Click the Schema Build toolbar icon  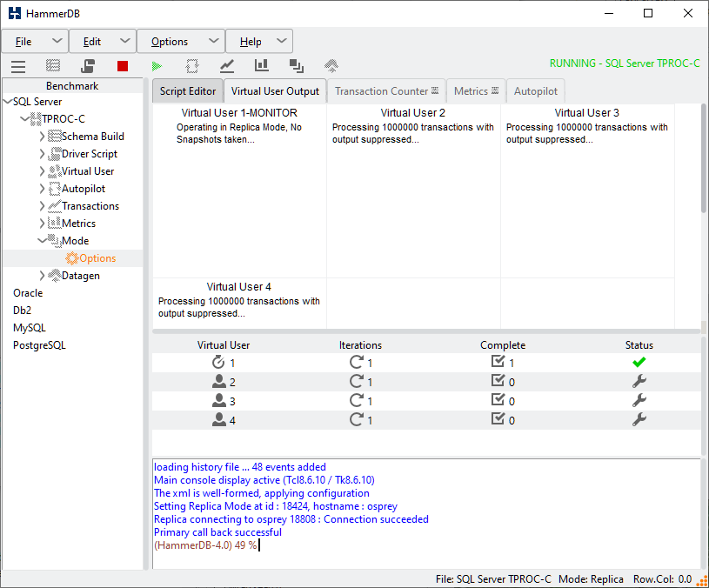(x=53, y=66)
